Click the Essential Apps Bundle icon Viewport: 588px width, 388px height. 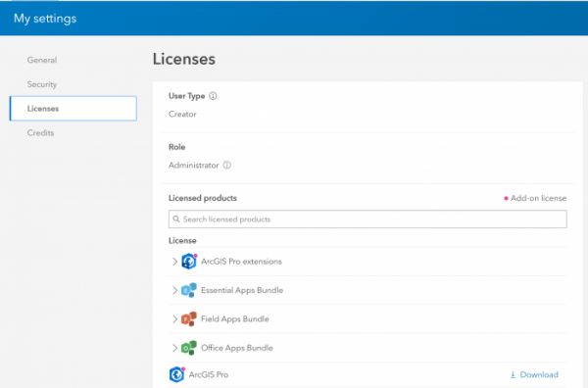tap(189, 290)
